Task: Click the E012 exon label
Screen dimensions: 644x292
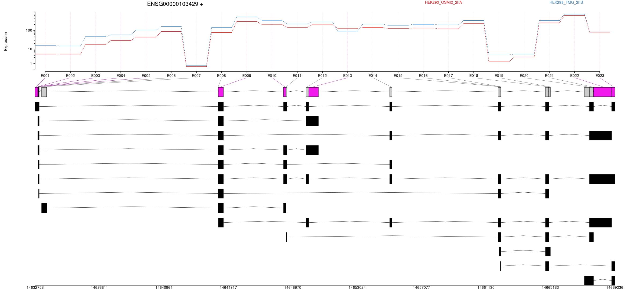Action: click(322, 76)
